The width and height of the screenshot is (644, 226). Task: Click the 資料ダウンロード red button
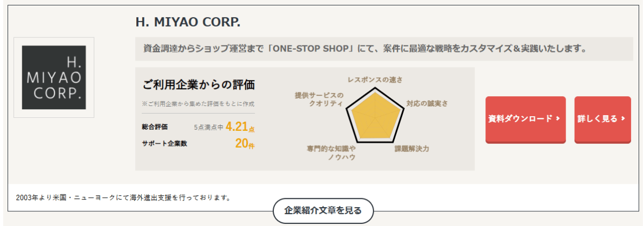pos(525,120)
